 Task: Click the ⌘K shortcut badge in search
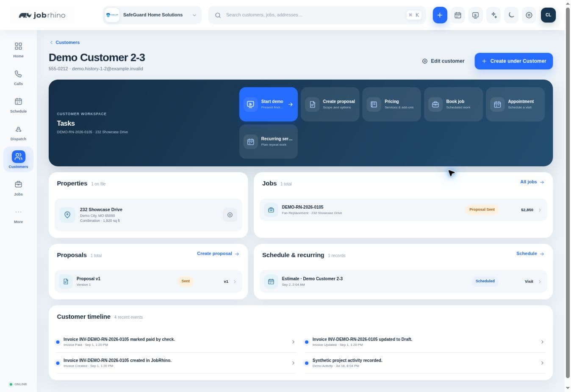click(x=414, y=15)
